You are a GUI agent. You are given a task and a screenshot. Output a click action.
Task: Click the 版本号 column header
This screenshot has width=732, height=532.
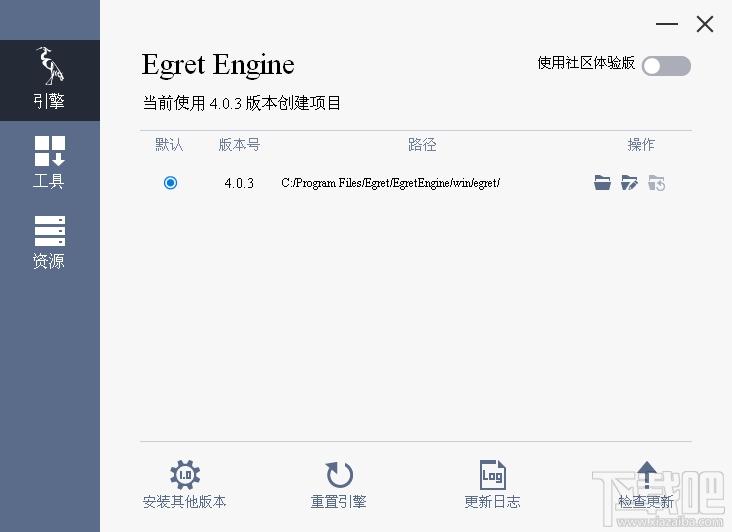point(239,145)
